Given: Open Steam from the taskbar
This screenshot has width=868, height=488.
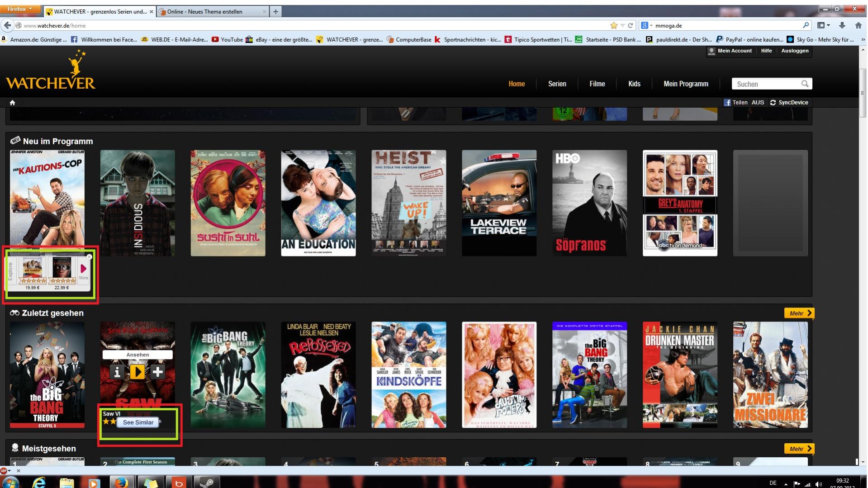Looking at the screenshot, I should [x=207, y=483].
